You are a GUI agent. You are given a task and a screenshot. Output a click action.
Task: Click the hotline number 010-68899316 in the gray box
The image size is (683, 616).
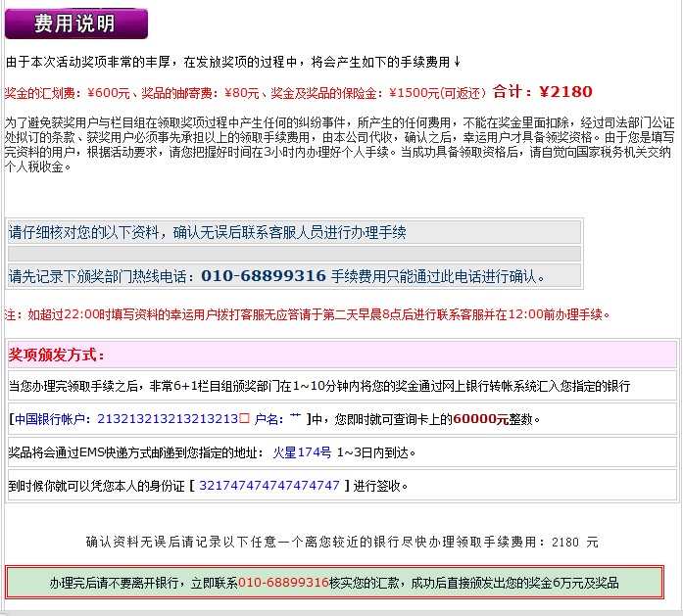[x=264, y=276]
